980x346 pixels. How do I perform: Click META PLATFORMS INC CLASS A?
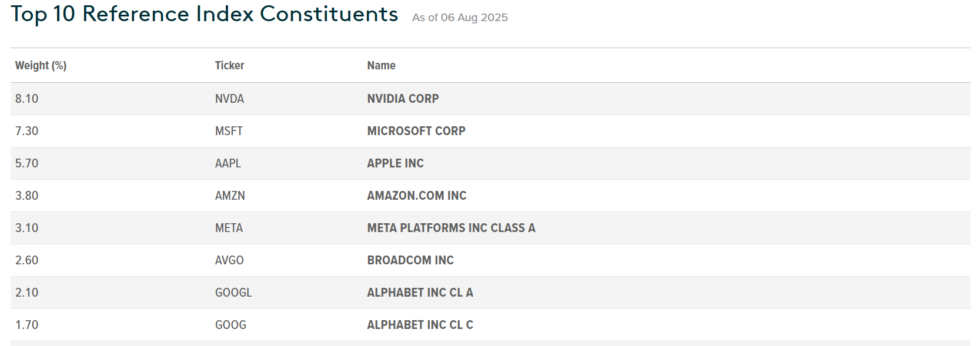[451, 228]
